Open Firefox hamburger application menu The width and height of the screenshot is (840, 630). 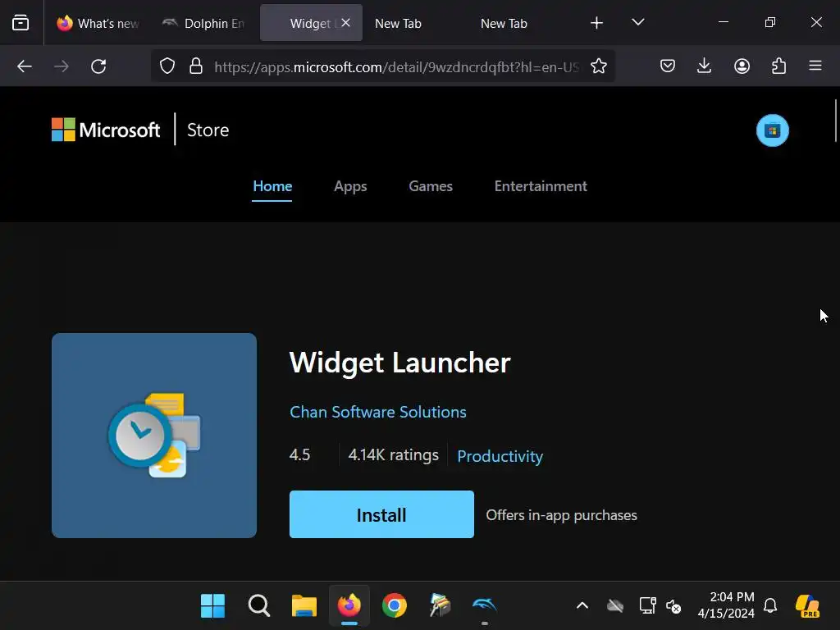click(815, 66)
